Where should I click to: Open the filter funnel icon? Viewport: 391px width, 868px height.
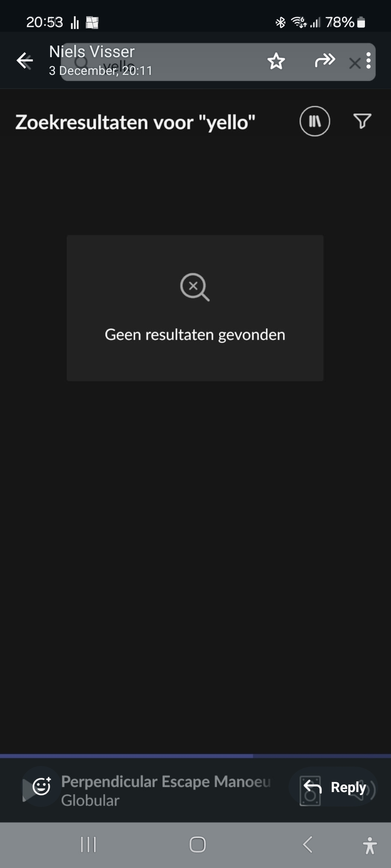362,121
